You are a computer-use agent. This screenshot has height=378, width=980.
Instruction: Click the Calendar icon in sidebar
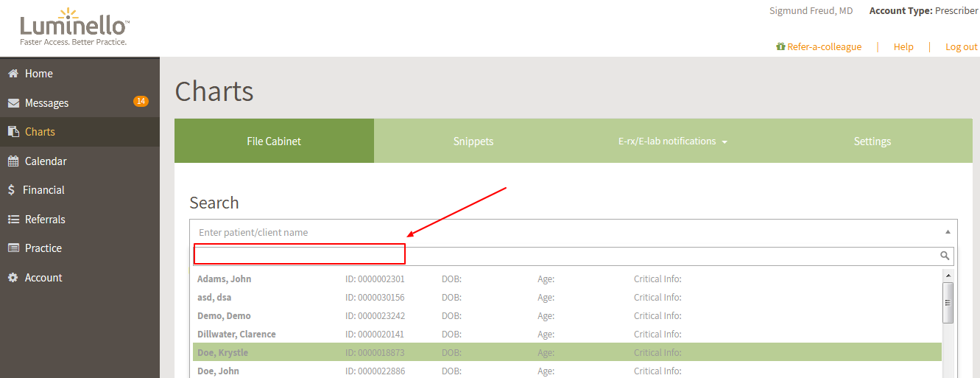pyautogui.click(x=13, y=161)
